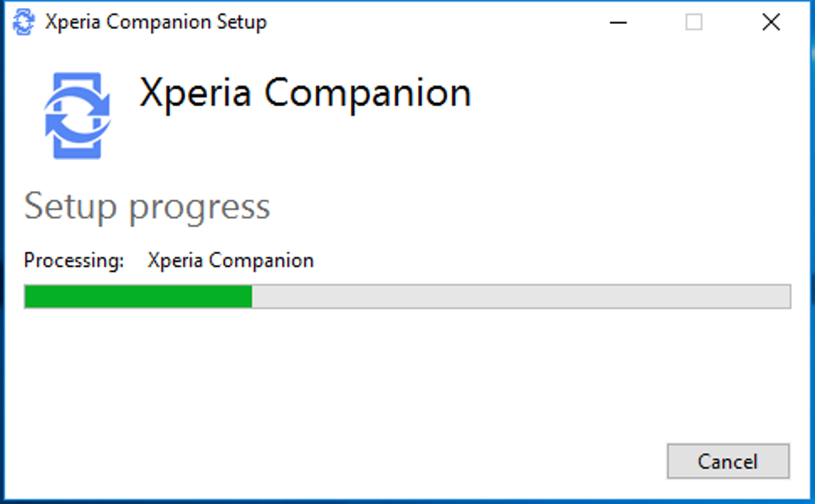This screenshot has width=815, height=504.
Task: Minimize the Xperia Companion Setup window
Action: point(618,22)
